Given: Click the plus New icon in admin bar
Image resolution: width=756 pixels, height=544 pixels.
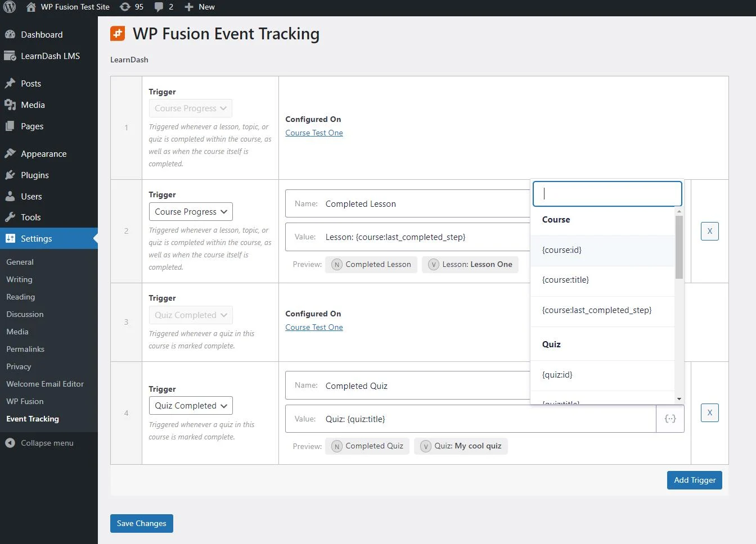Looking at the screenshot, I should tap(189, 7).
